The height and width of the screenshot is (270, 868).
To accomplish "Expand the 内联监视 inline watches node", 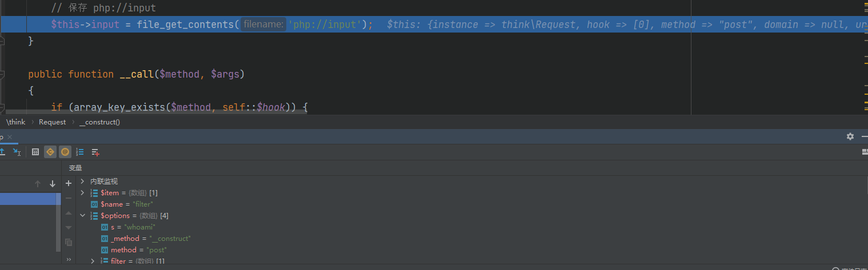I will point(83,182).
